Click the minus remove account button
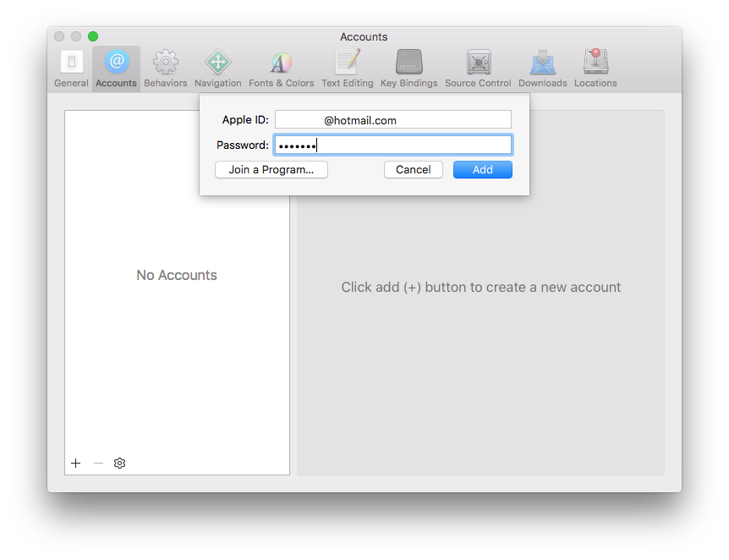Image resolution: width=729 pixels, height=560 pixels. [98, 463]
